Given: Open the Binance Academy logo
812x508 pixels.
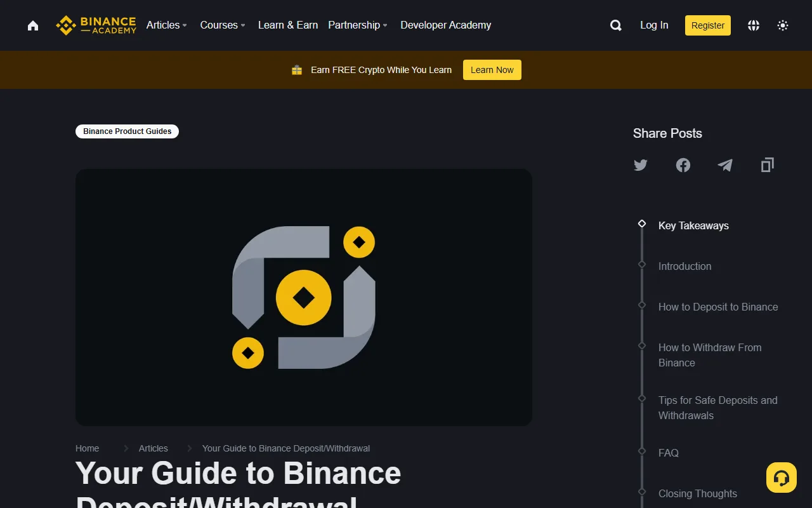Looking at the screenshot, I should click(96, 25).
